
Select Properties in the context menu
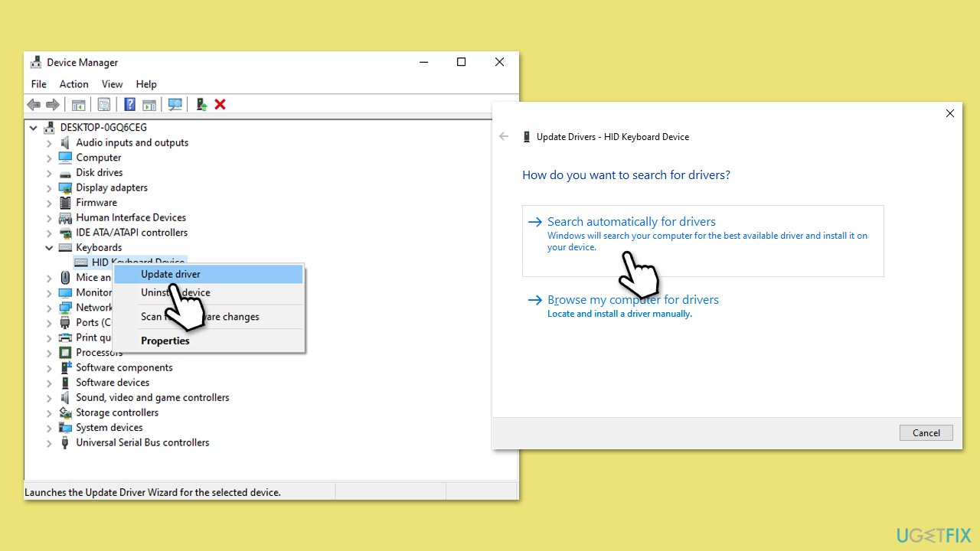coord(208,341)
